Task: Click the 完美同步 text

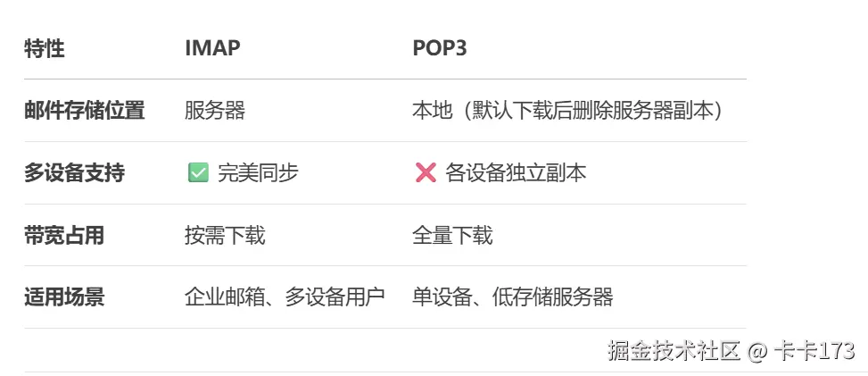Action: (258, 173)
